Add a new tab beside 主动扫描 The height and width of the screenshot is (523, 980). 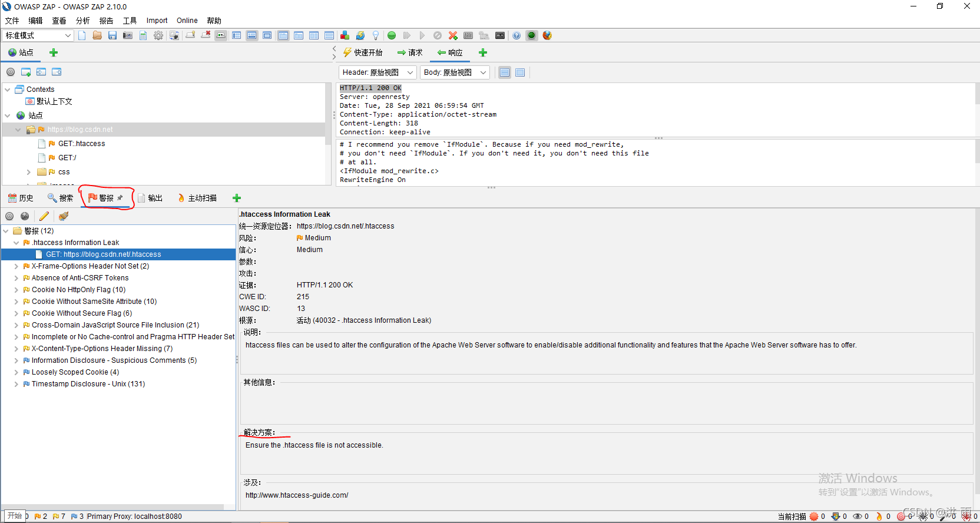237,198
